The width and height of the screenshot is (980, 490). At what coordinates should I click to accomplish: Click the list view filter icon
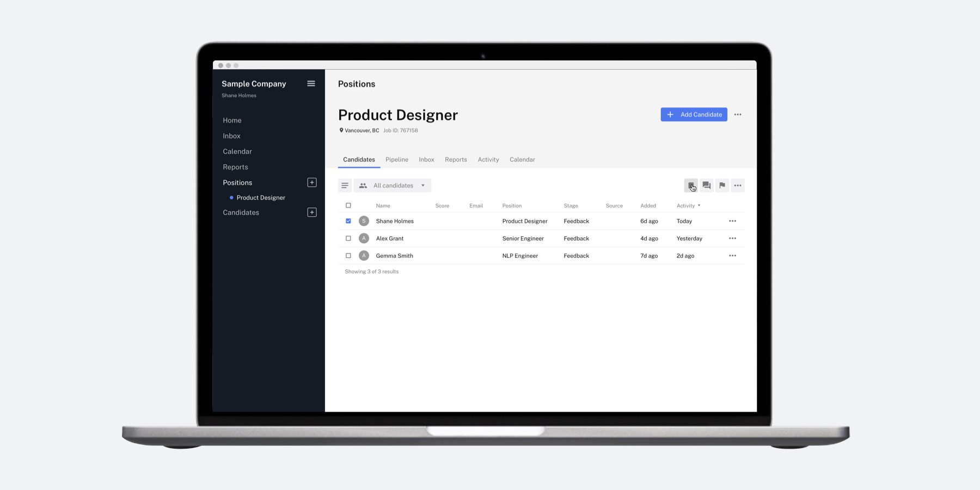point(345,185)
